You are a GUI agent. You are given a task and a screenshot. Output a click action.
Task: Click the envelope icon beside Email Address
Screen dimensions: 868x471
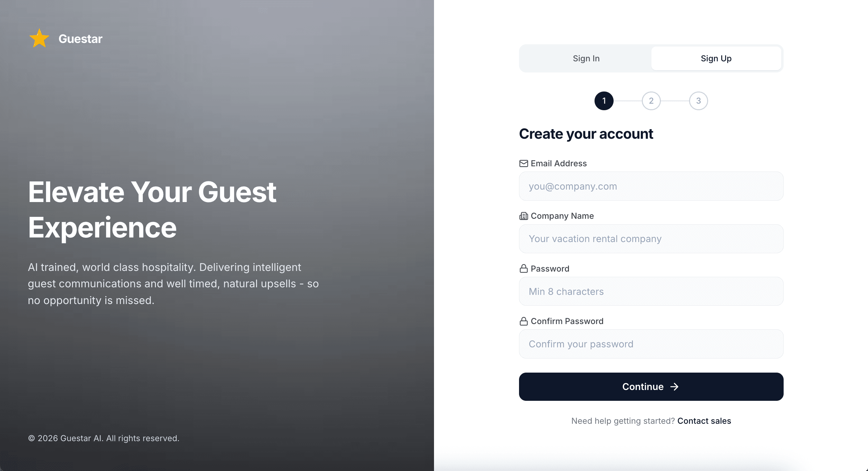(x=523, y=164)
